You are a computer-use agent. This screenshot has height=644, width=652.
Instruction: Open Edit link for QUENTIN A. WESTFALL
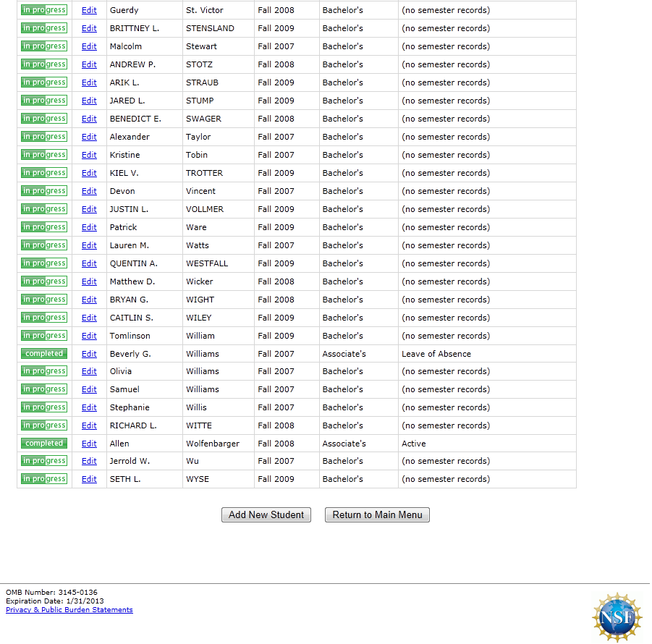pyautogui.click(x=89, y=263)
